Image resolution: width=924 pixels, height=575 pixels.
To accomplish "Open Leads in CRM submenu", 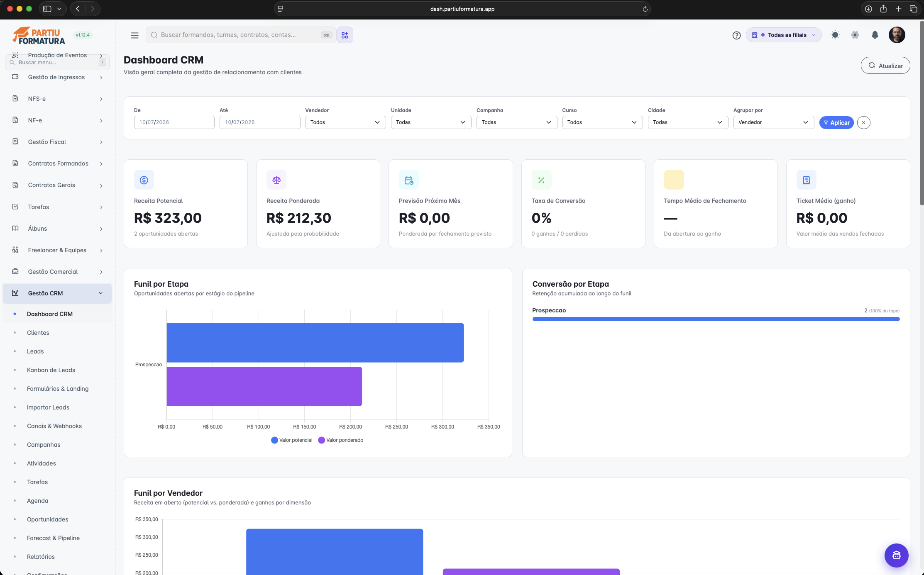I will click(35, 351).
